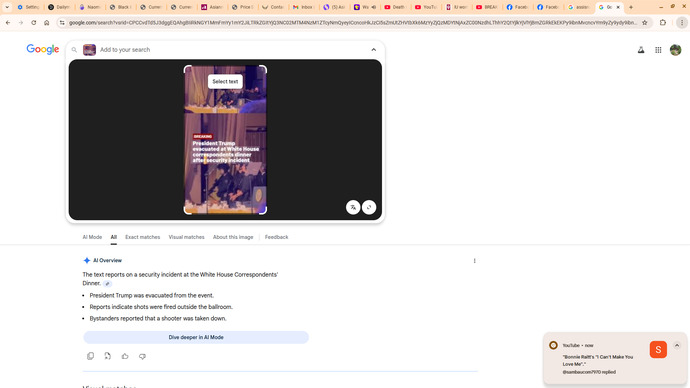This screenshot has height=388, width=690.
Task: Translate text in the image
Action: pos(353,207)
